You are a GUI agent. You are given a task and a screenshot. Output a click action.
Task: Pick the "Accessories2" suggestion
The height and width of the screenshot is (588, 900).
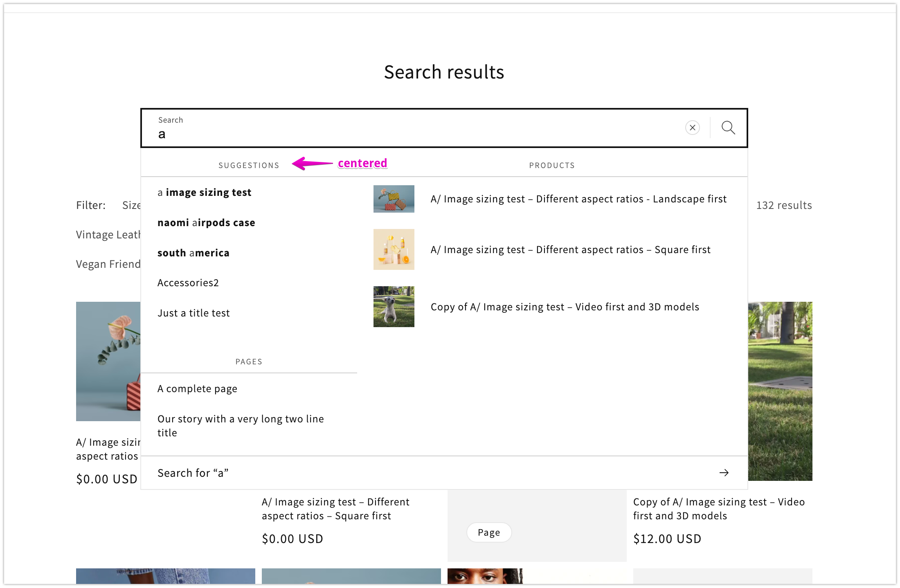188,283
